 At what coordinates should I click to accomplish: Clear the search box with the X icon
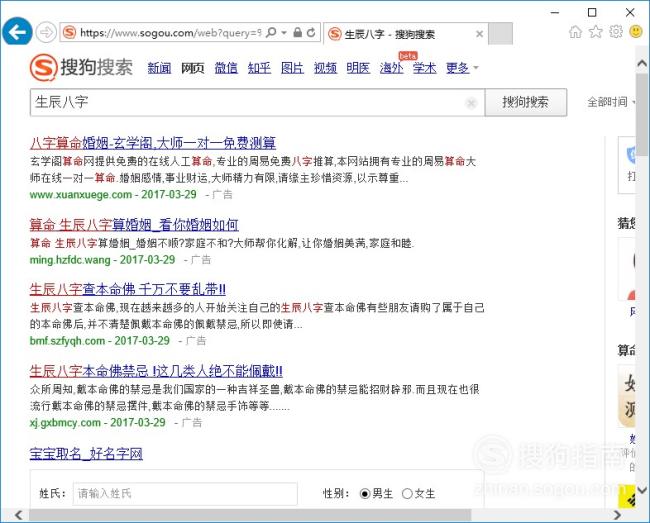tap(471, 103)
